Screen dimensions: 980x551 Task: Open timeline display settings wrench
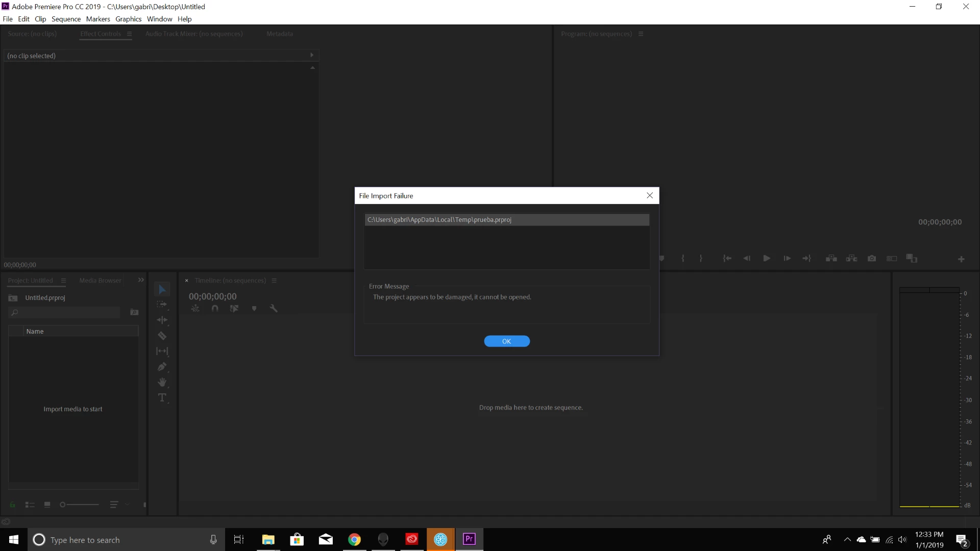pyautogui.click(x=274, y=308)
